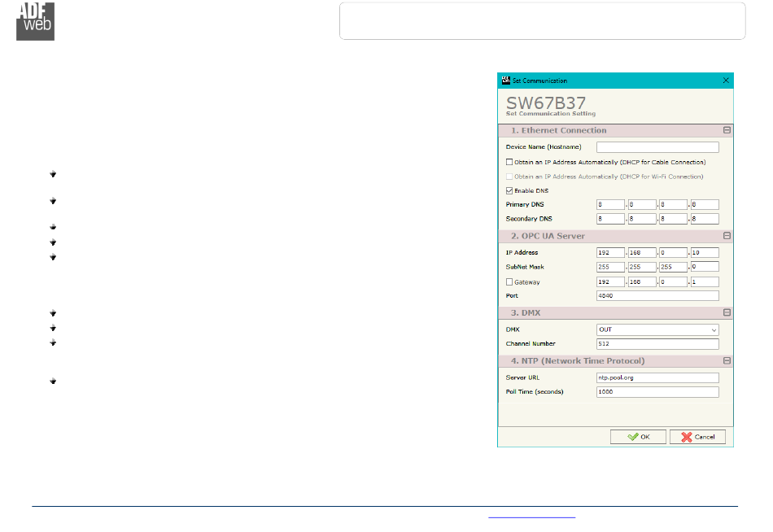Click the OK button
Viewport: 773px width, 532px height.
pos(638,437)
